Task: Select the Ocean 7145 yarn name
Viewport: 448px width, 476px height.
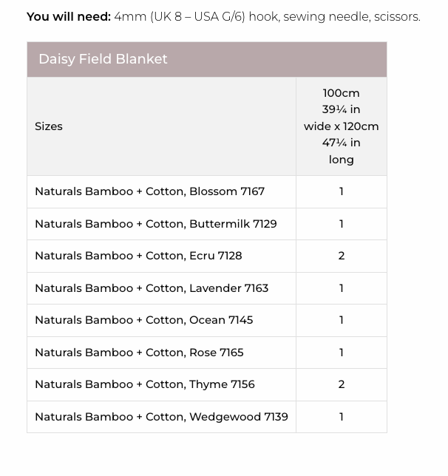Action: click(143, 320)
